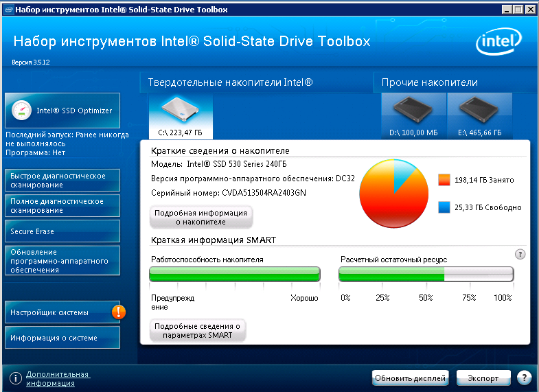Click the 25% scale label
Viewport: 539px width, 392px height.
382,298
